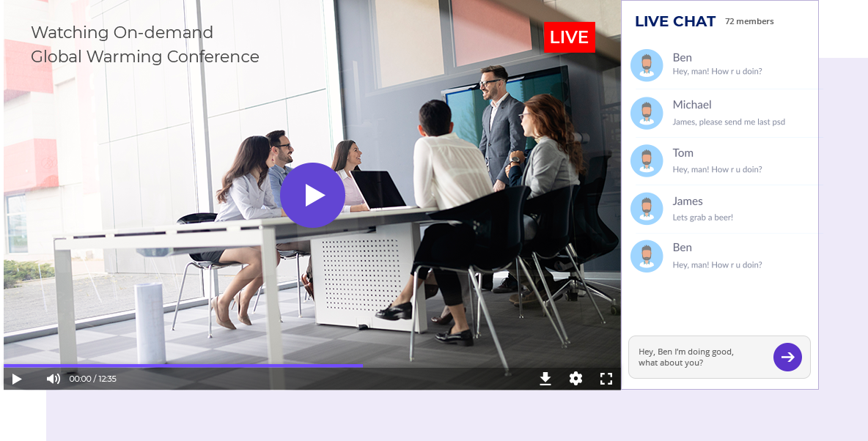The height and width of the screenshot is (441, 868).
Task: Enter fullscreen mode
Action: click(606, 379)
